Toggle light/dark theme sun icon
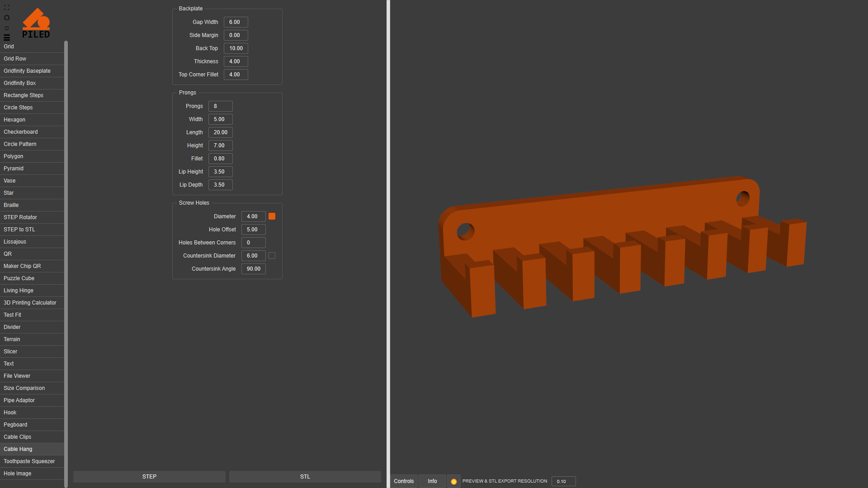 [7, 18]
